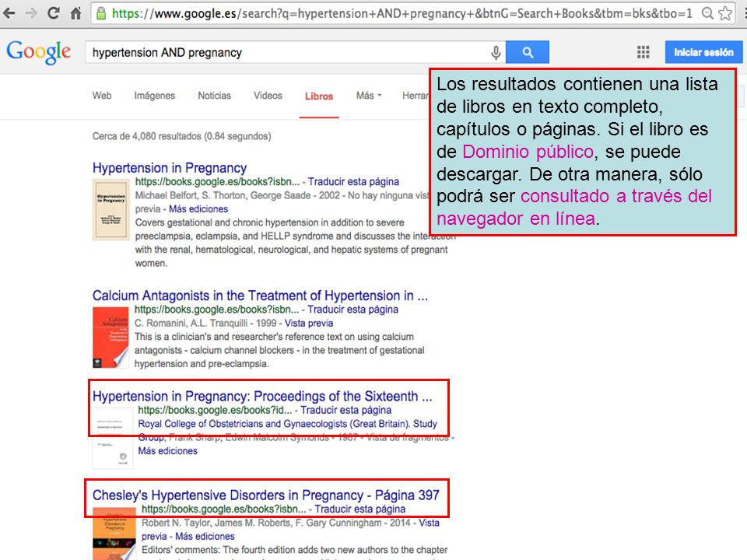Expand the Más dropdown menu
The width and height of the screenshot is (747, 560).
tap(369, 96)
